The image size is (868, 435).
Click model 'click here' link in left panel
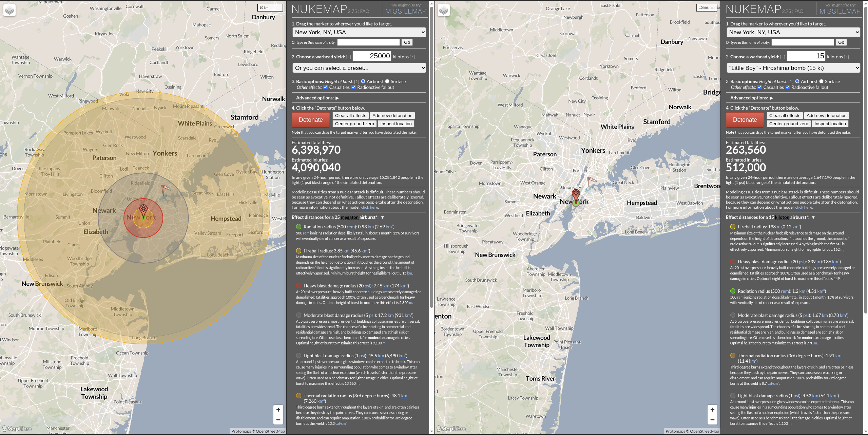[369, 207]
